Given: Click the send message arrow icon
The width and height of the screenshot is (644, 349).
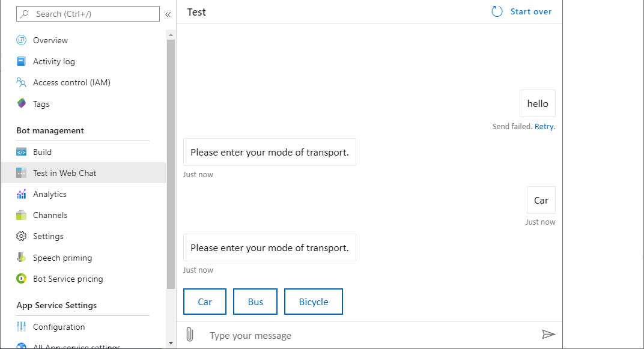Looking at the screenshot, I should tap(548, 334).
